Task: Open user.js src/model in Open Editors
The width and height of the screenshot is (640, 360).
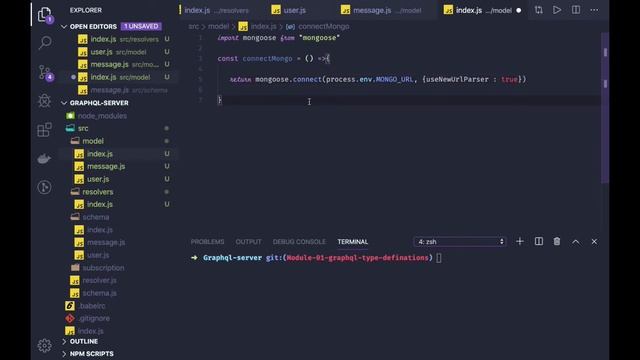Action: (x=118, y=52)
